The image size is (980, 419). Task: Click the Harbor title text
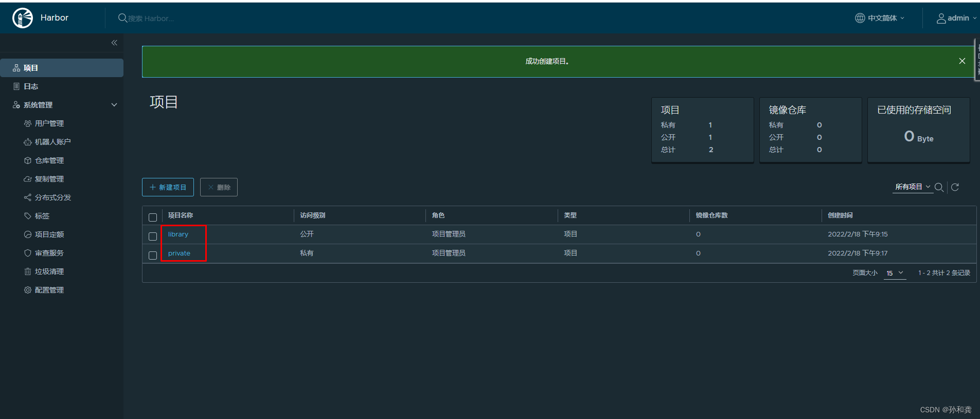[55, 18]
